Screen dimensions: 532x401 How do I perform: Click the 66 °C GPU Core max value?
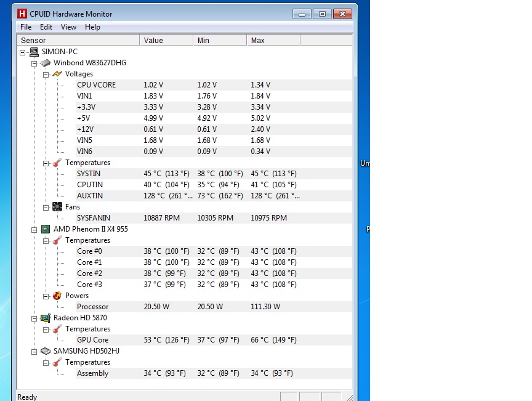pyautogui.click(x=273, y=340)
